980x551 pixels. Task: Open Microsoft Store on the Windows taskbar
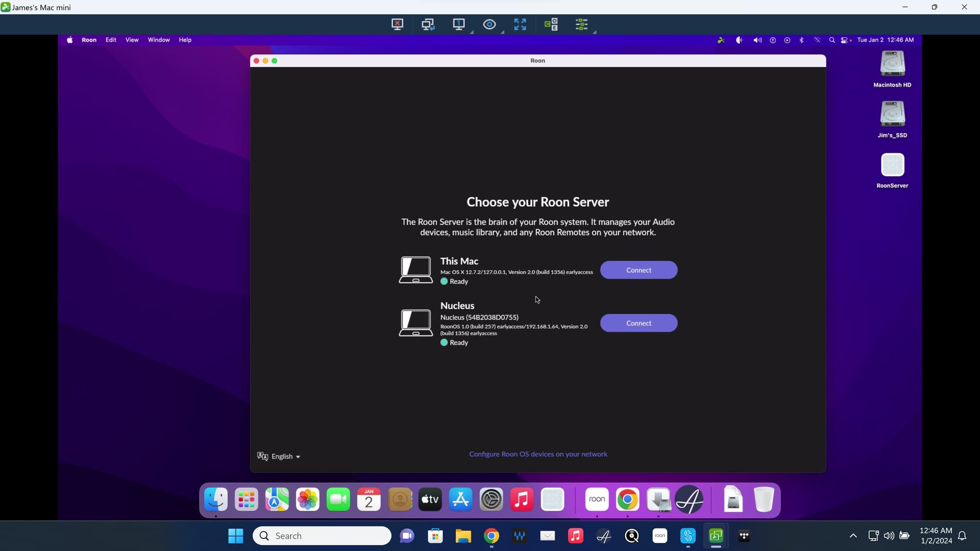435,536
